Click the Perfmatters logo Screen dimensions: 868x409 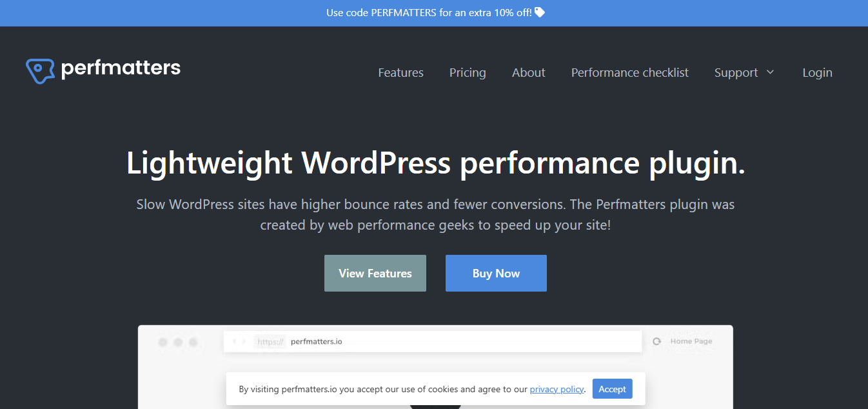(103, 70)
